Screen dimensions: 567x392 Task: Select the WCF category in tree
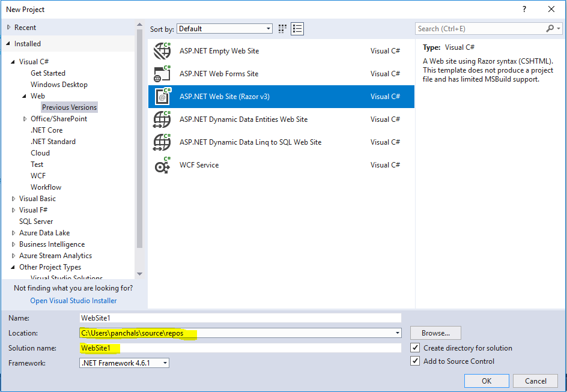click(38, 176)
